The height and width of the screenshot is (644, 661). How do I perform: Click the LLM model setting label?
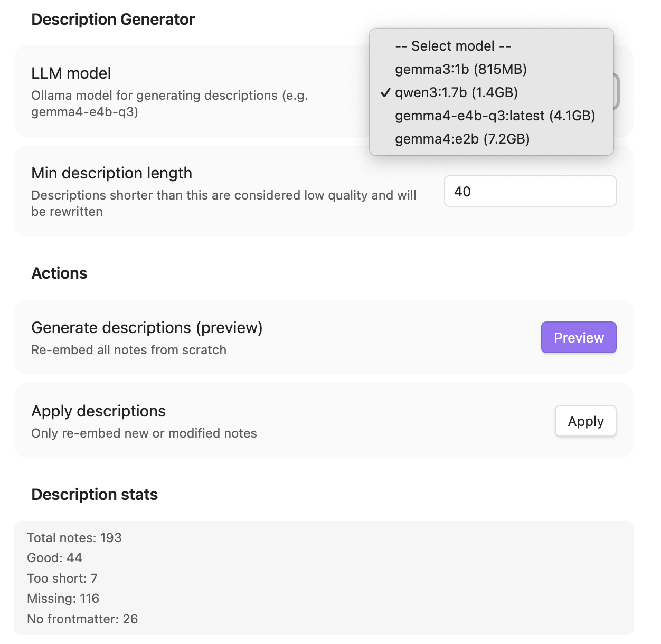click(71, 73)
